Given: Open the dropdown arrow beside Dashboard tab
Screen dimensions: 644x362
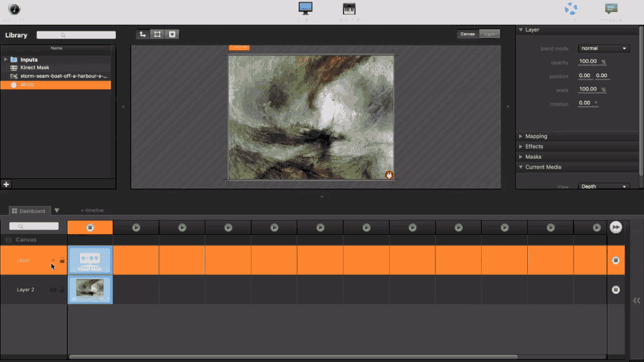Looking at the screenshot, I should [x=56, y=210].
